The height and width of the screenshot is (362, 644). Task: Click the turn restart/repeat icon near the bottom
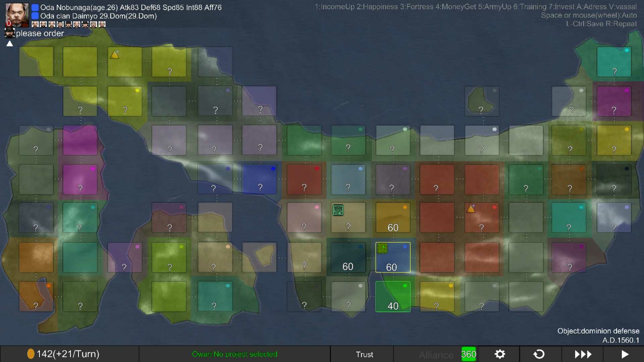click(538, 354)
